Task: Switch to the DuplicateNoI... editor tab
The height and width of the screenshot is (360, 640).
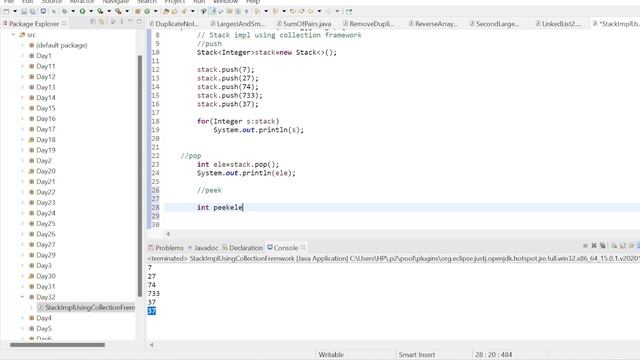Action: (x=173, y=24)
